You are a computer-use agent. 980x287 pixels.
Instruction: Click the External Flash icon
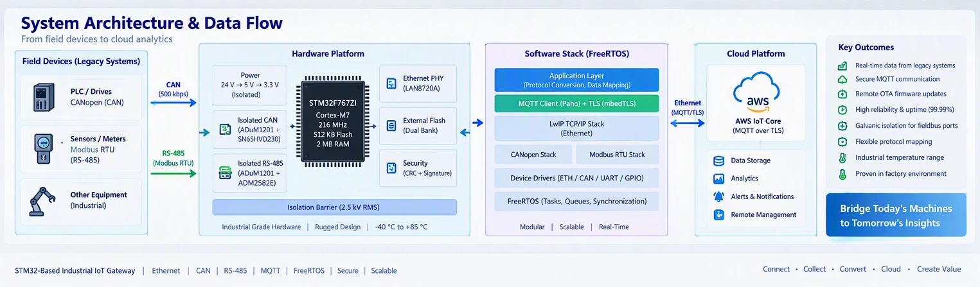(391, 126)
